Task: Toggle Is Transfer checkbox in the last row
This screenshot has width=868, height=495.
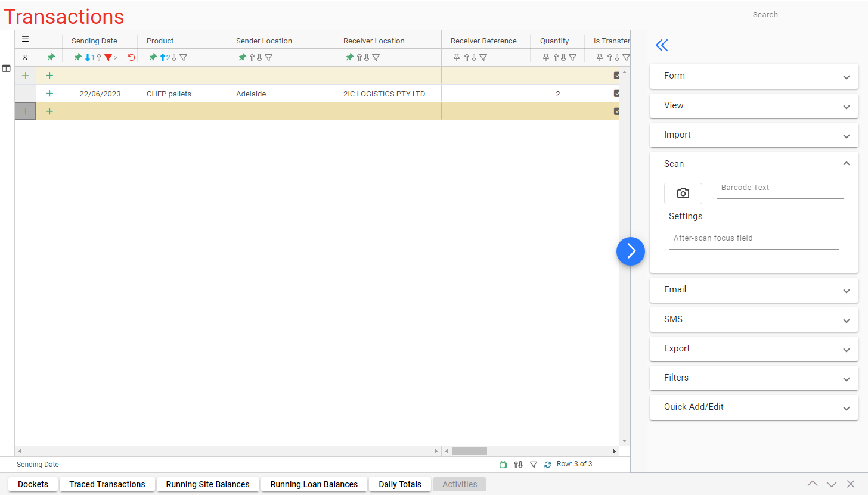Action: tap(617, 111)
